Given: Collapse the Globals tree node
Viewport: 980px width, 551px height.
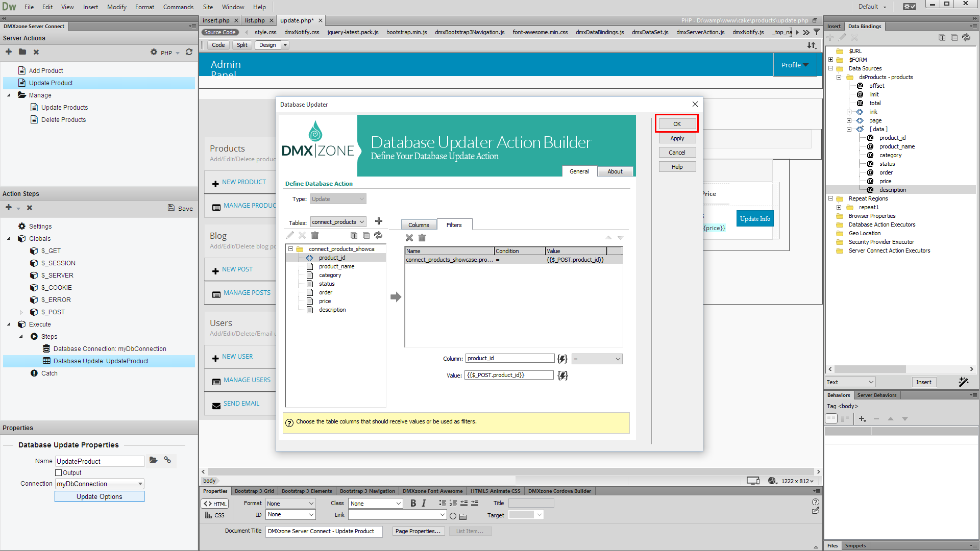Looking at the screenshot, I should (9, 239).
